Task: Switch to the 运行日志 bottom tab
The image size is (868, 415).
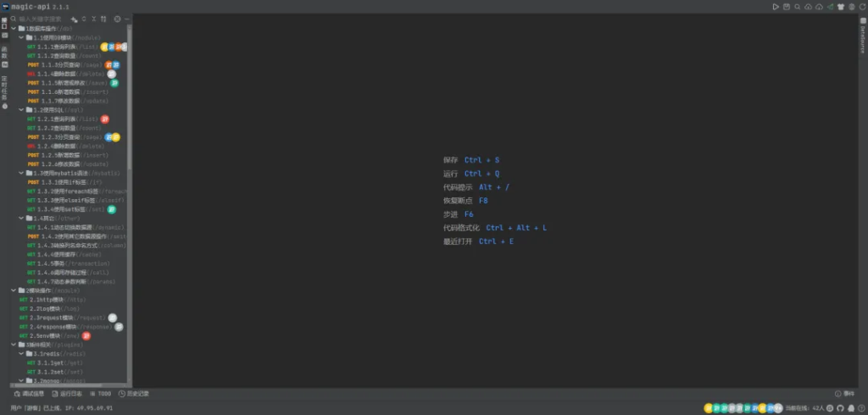Action: pos(68,394)
